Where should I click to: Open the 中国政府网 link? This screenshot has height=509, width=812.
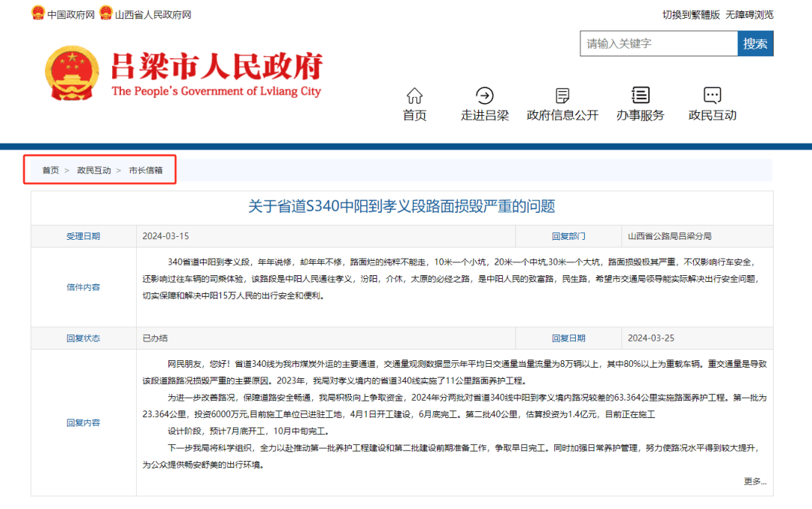pyautogui.click(x=71, y=14)
